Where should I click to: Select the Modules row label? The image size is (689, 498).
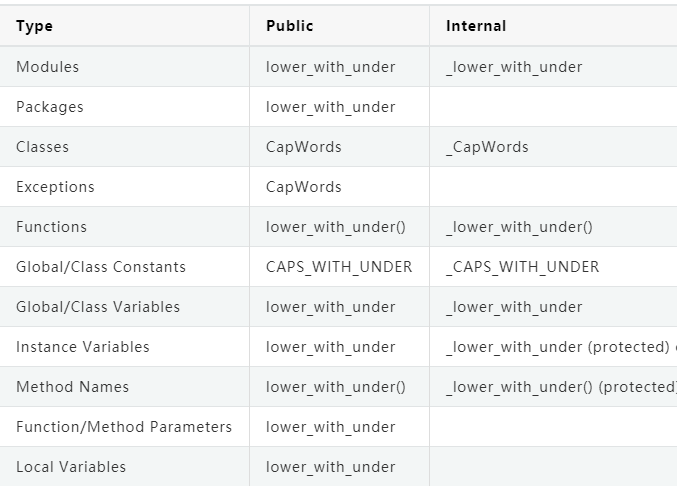pos(47,67)
